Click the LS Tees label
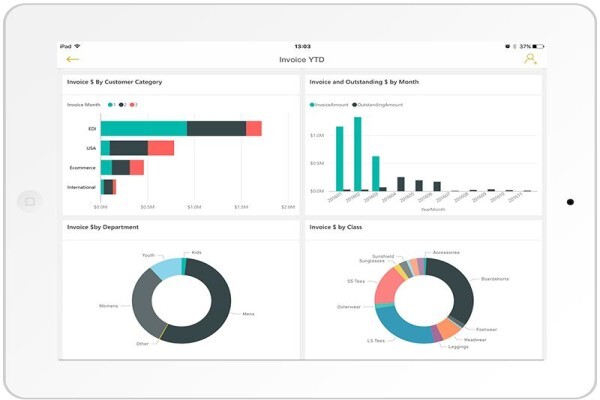The image size is (600, 400). click(376, 340)
